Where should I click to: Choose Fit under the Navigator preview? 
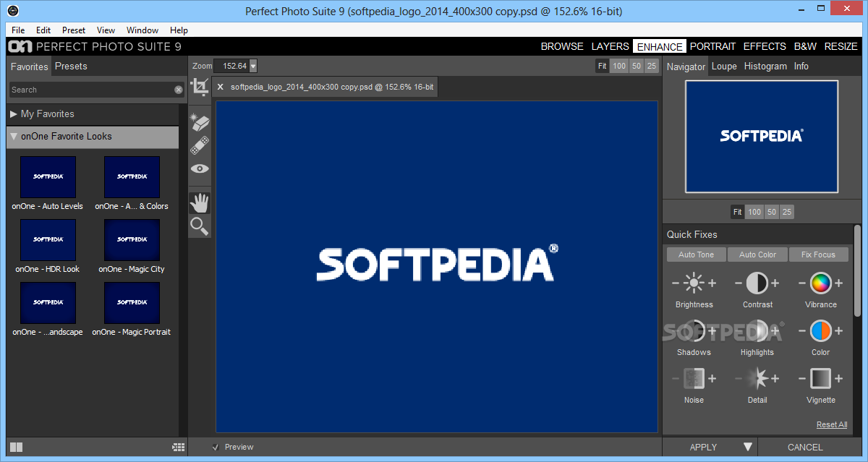pos(737,212)
